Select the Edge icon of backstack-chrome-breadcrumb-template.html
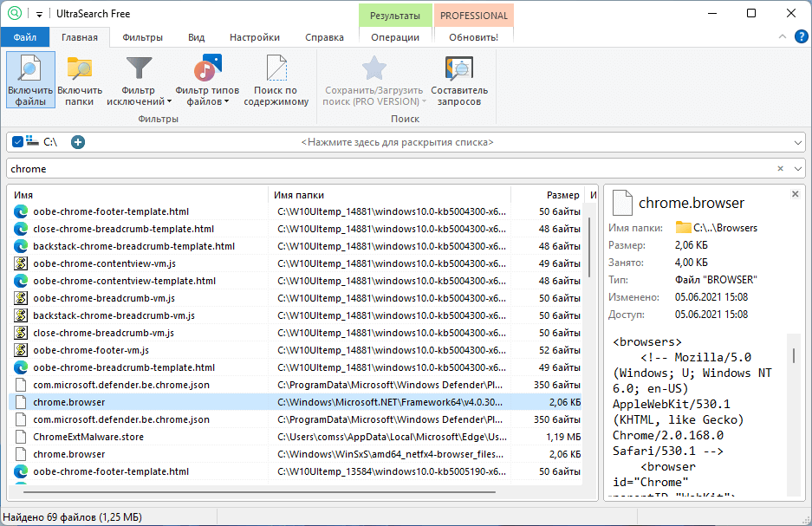The height and width of the screenshot is (526, 812). pyautogui.click(x=20, y=246)
